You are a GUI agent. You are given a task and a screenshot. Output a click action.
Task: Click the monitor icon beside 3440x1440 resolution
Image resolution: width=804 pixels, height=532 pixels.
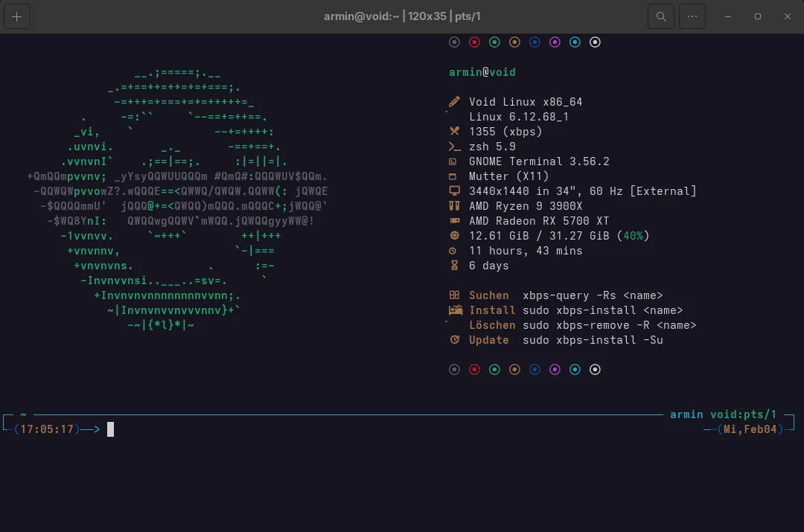pos(454,191)
